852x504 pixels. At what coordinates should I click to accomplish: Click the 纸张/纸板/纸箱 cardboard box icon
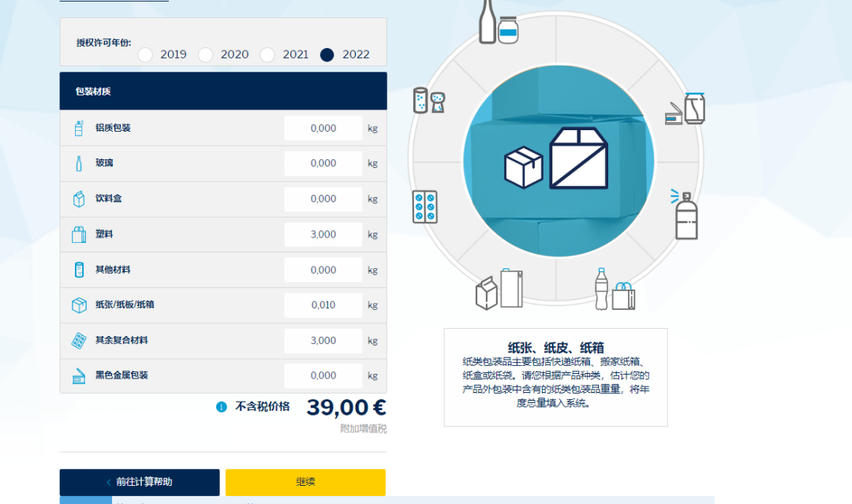[x=77, y=304]
